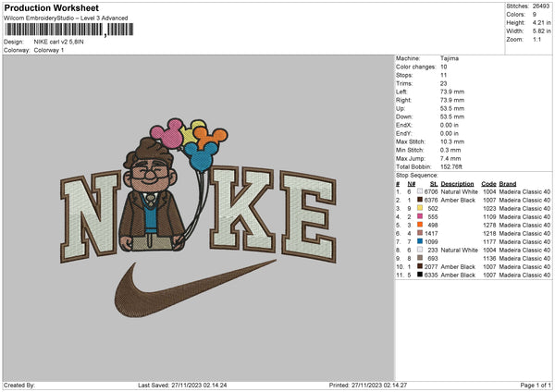Click the "Down:" measurement label

[x=404, y=116]
